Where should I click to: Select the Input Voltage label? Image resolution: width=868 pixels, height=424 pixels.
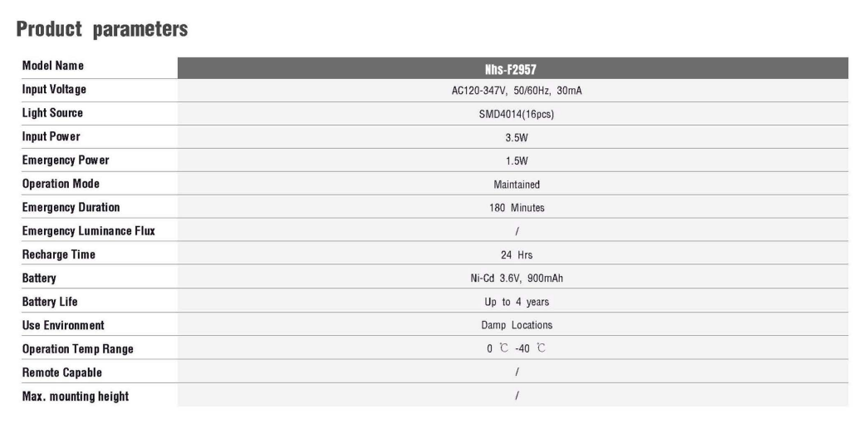54,89
